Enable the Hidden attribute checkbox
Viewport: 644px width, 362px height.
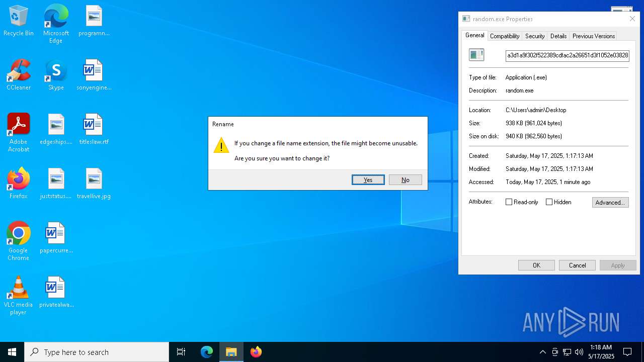549,202
